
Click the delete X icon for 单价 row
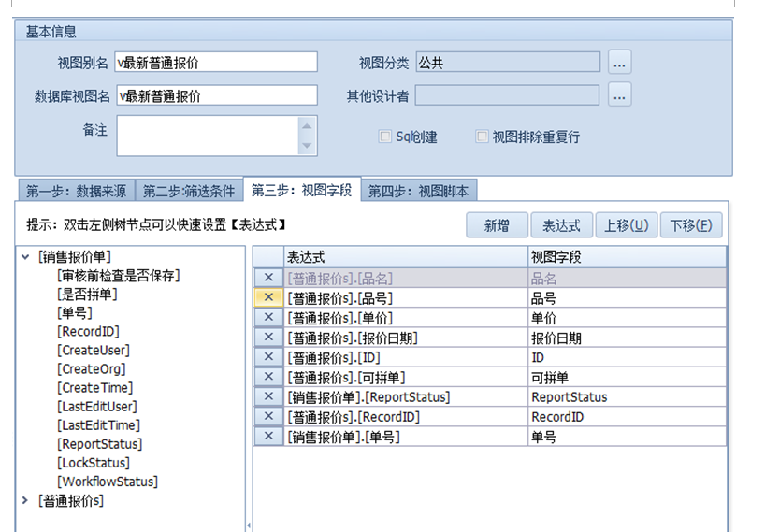(268, 318)
